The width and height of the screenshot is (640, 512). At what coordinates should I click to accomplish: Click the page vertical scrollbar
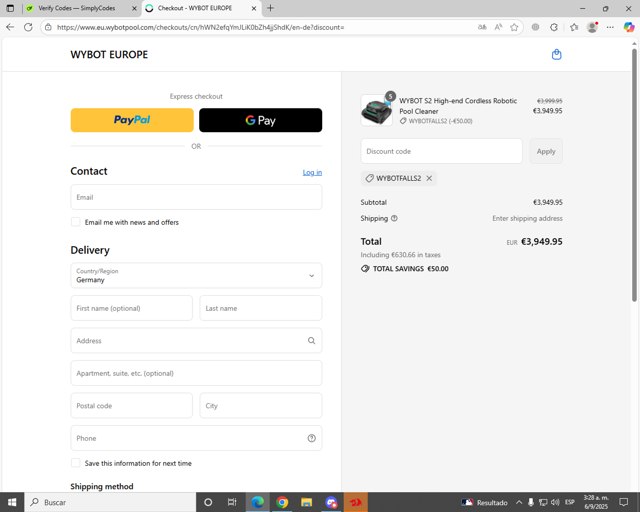tap(634, 176)
